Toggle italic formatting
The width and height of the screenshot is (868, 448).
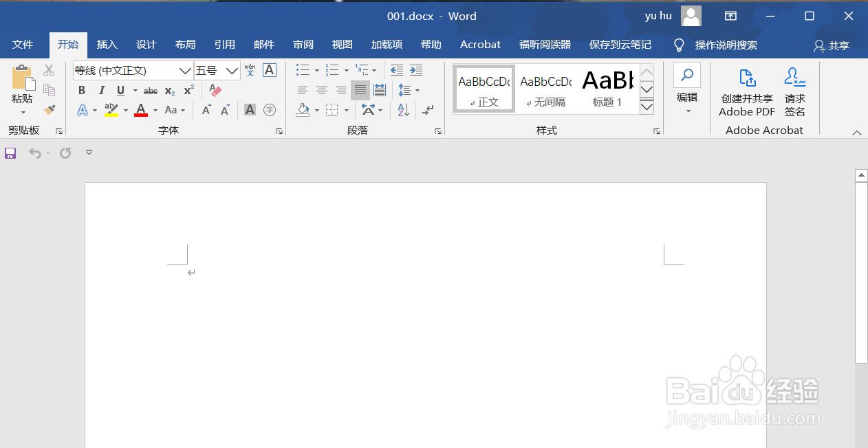(x=101, y=90)
